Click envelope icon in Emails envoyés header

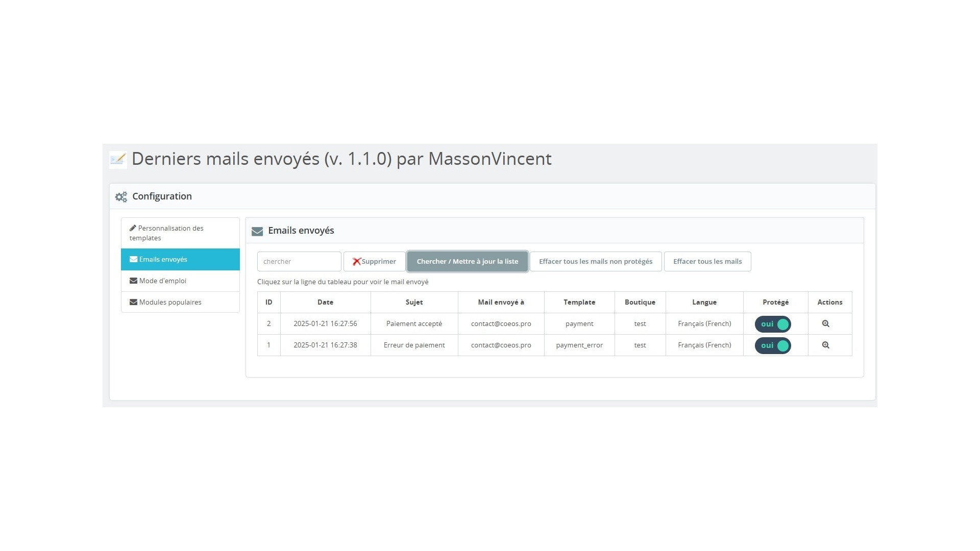point(257,231)
